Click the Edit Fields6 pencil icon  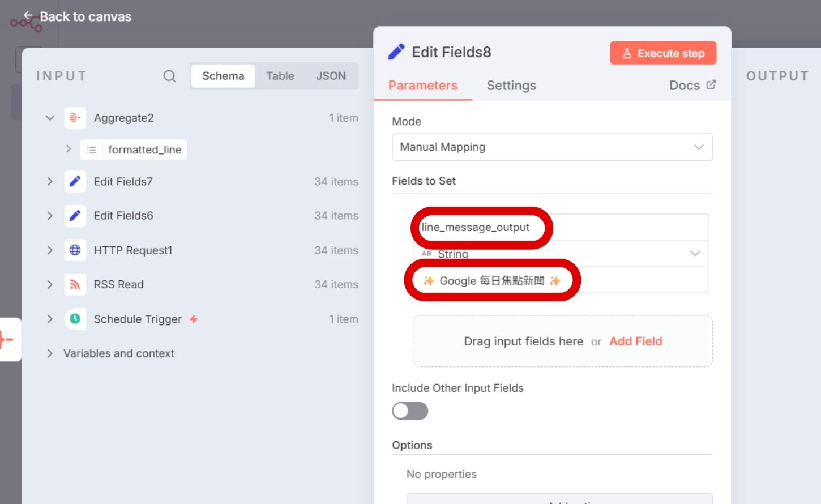click(75, 216)
